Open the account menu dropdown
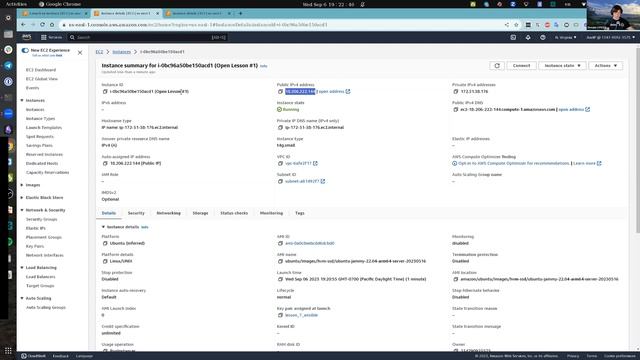 tap(611, 37)
